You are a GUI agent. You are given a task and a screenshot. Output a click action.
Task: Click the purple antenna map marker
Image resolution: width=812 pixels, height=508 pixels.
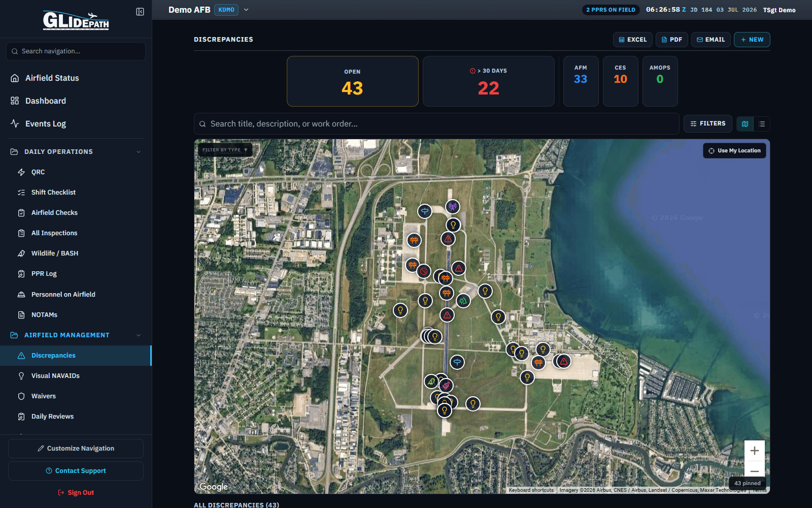click(453, 206)
